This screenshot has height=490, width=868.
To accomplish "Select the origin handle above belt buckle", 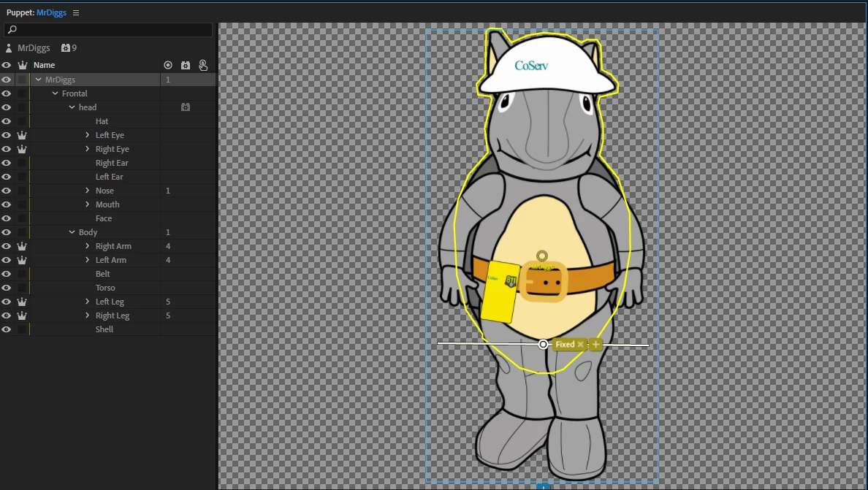I will [x=542, y=256].
